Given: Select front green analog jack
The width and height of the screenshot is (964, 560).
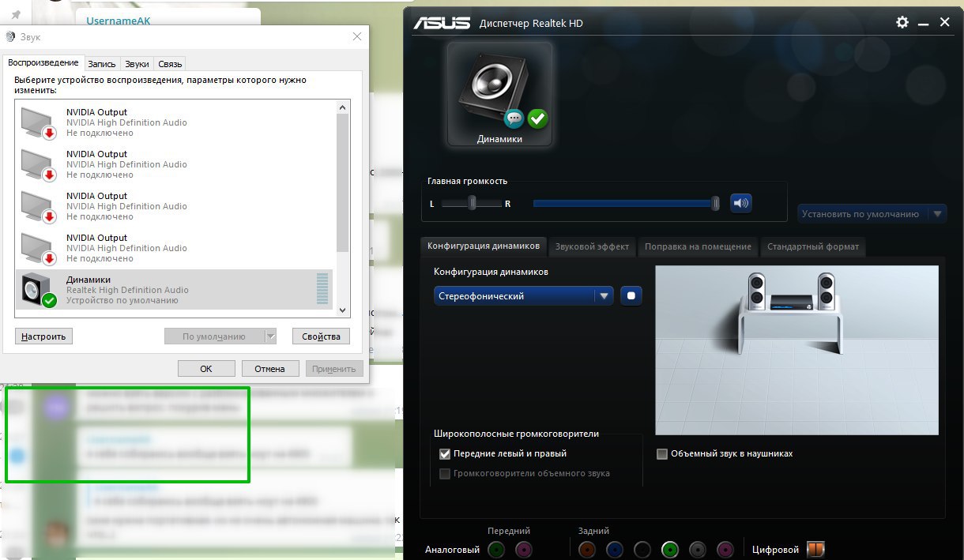Looking at the screenshot, I should 496,549.
